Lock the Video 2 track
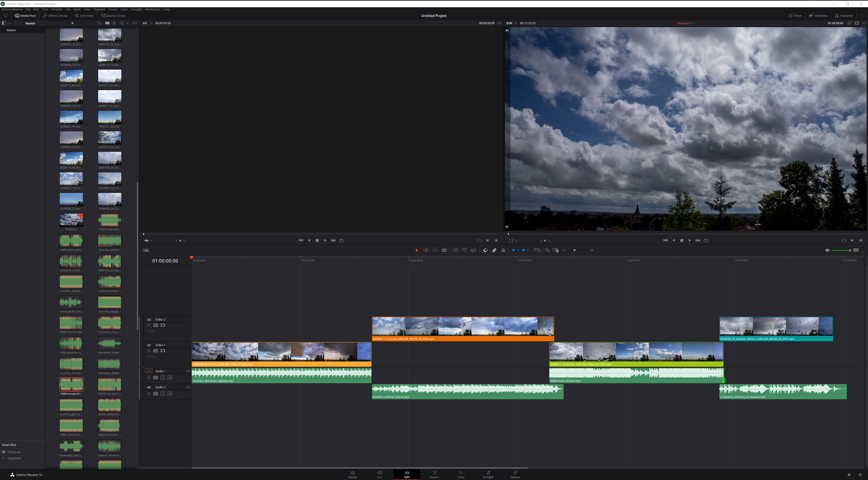Screen dimensions: 868x480 tap(149, 325)
